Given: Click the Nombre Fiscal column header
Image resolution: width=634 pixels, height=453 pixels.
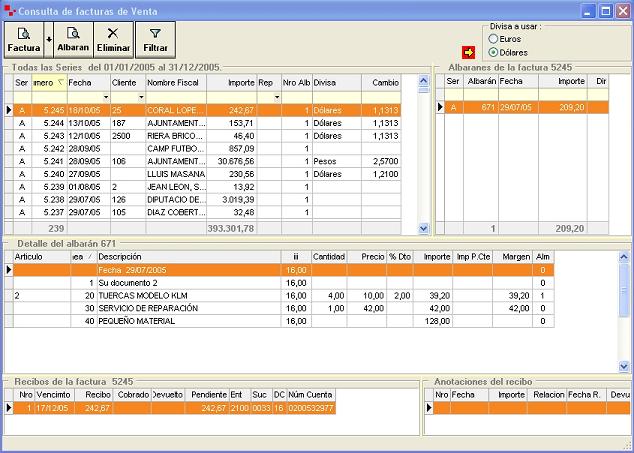Looking at the screenshot, I should coord(176,83).
